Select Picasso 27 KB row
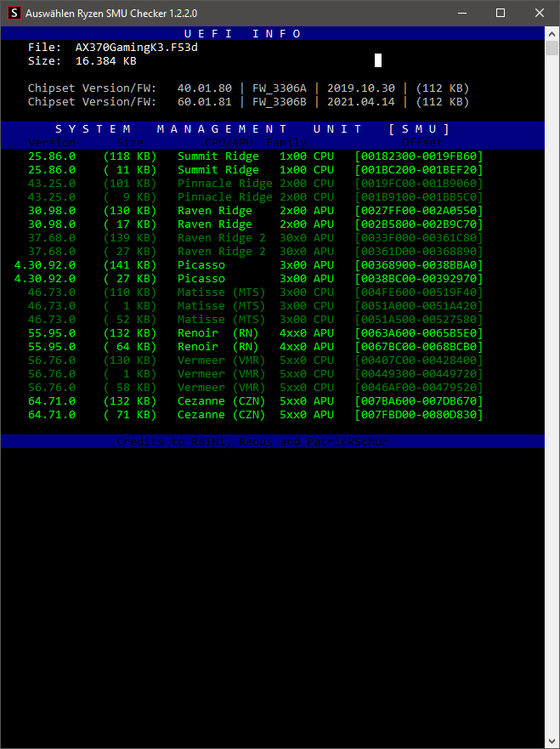The width and height of the screenshot is (560, 749). pos(249,279)
